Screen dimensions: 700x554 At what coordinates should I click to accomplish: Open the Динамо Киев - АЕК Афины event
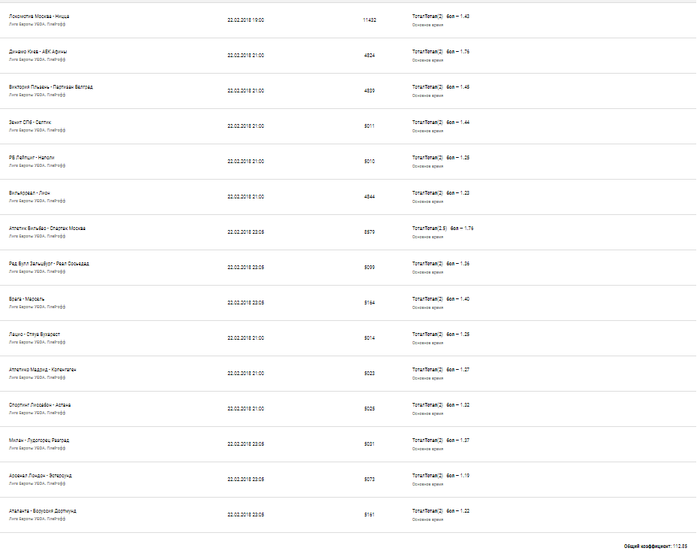tap(38, 52)
